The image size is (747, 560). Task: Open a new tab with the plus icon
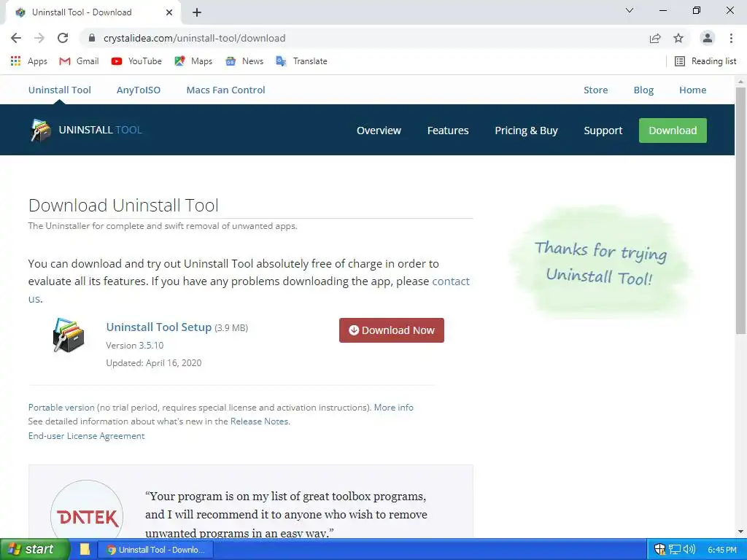pos(197,12)
